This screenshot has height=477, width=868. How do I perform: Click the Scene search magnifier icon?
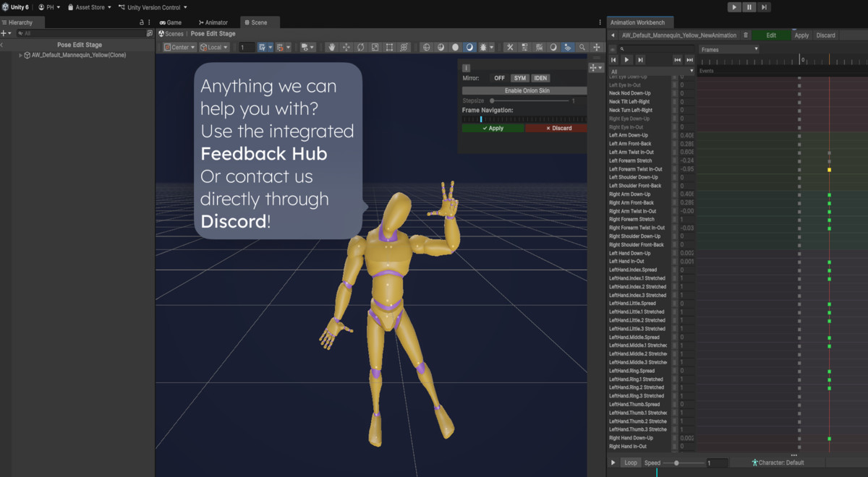pos(582,47)
